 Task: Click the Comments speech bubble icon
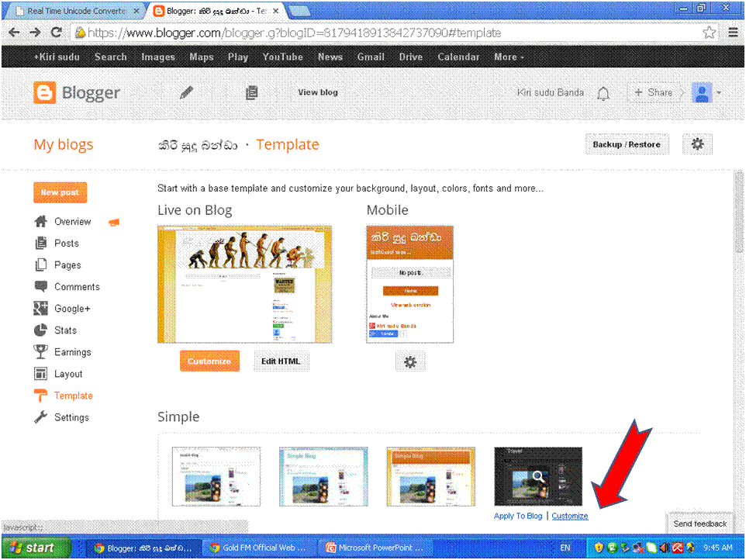[x=41, y=286]
